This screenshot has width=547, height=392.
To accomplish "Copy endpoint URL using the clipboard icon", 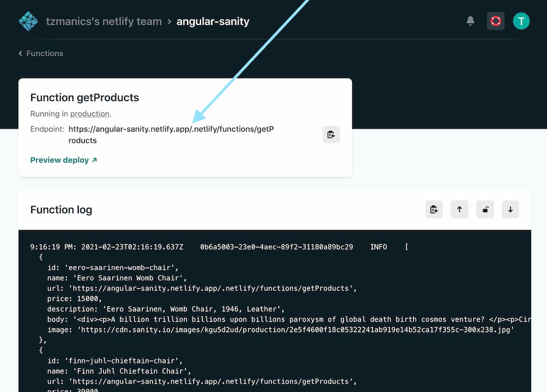I will pyautogui.click(x=331, y=134).
